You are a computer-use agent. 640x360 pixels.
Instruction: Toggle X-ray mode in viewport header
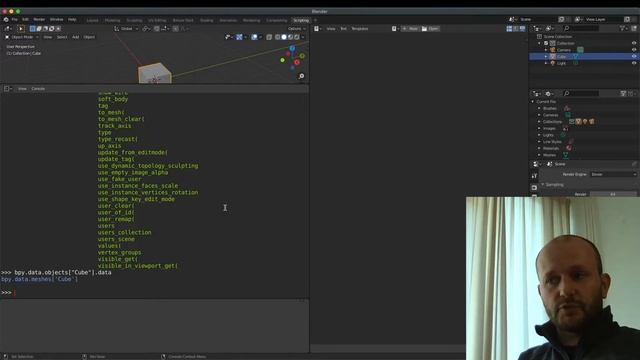click(269, 37)
